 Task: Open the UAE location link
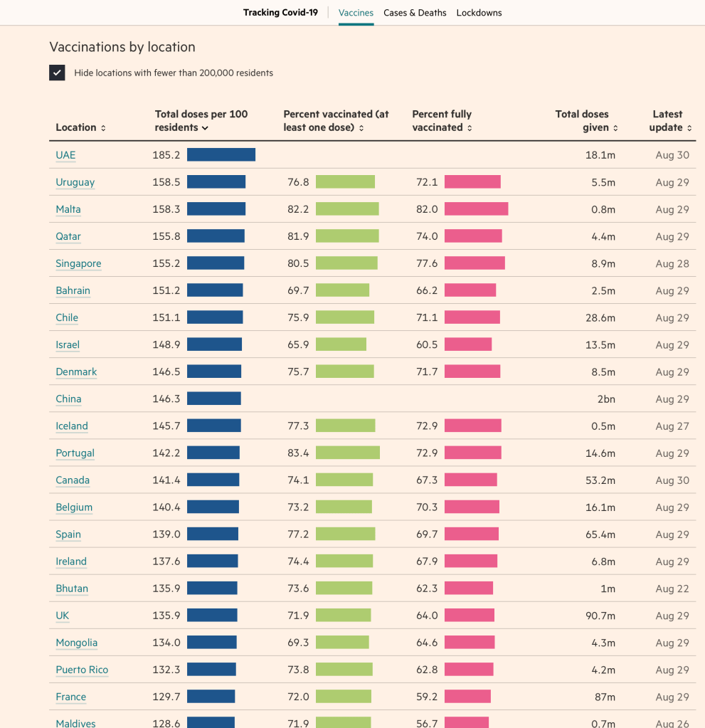click(65, 155)
